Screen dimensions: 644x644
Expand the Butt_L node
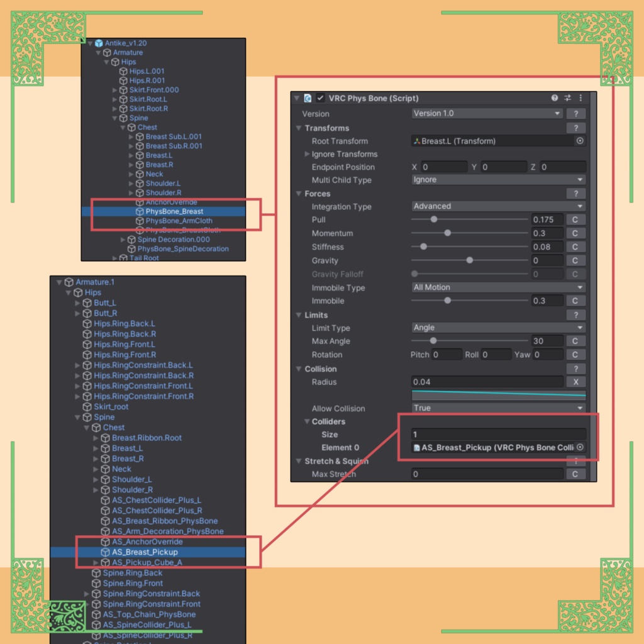tap(77, 303)
